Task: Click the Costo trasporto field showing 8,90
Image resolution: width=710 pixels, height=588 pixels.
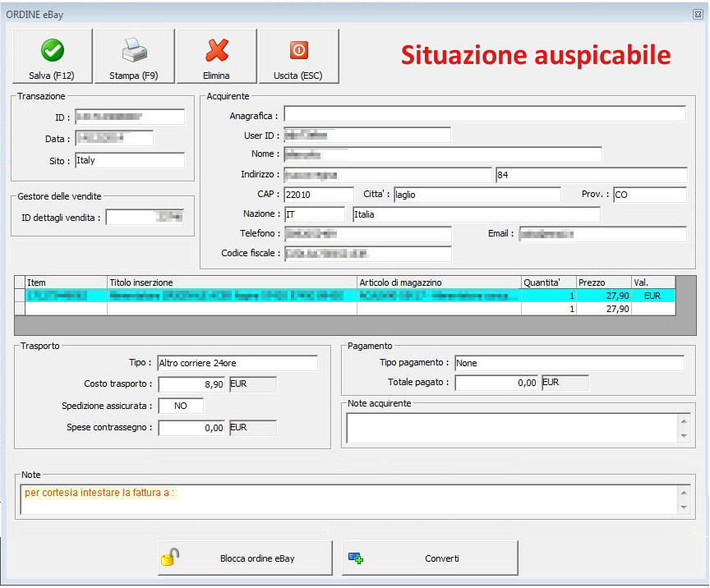Action: (x=191, y=384)
